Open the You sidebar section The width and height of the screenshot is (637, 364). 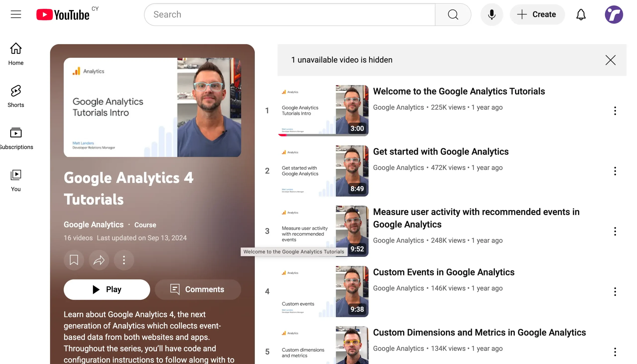[x=16, y=180]
